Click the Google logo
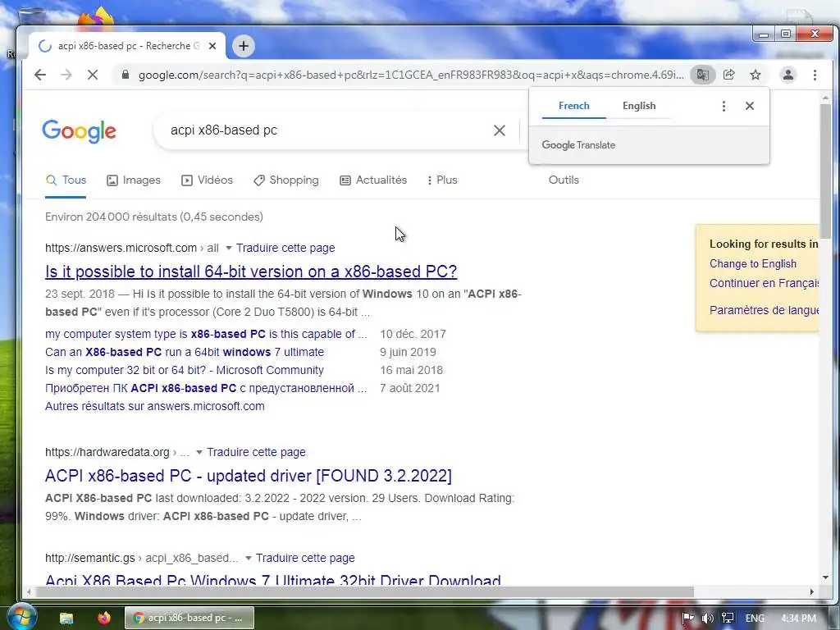840x630 pixels. point(80,131)
